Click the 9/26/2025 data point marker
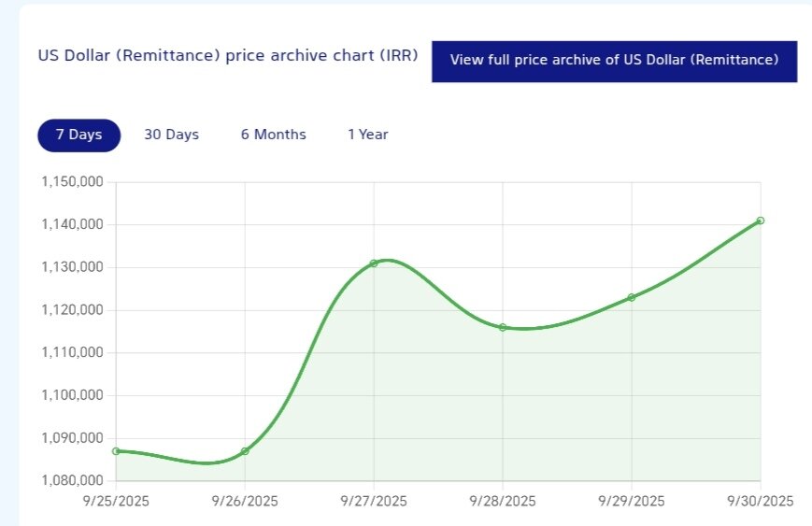Viewport: 812px width, 526px height. [x=245, y=451]
